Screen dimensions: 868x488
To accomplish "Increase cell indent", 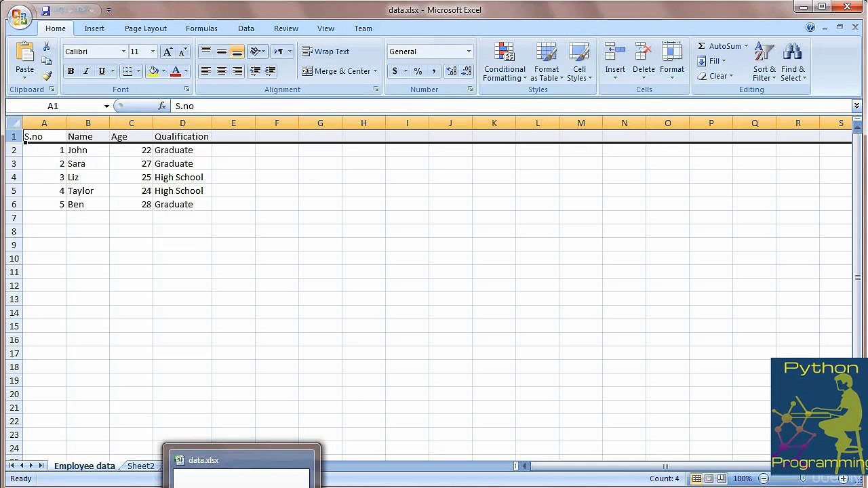I will click(x=270, y=70).
